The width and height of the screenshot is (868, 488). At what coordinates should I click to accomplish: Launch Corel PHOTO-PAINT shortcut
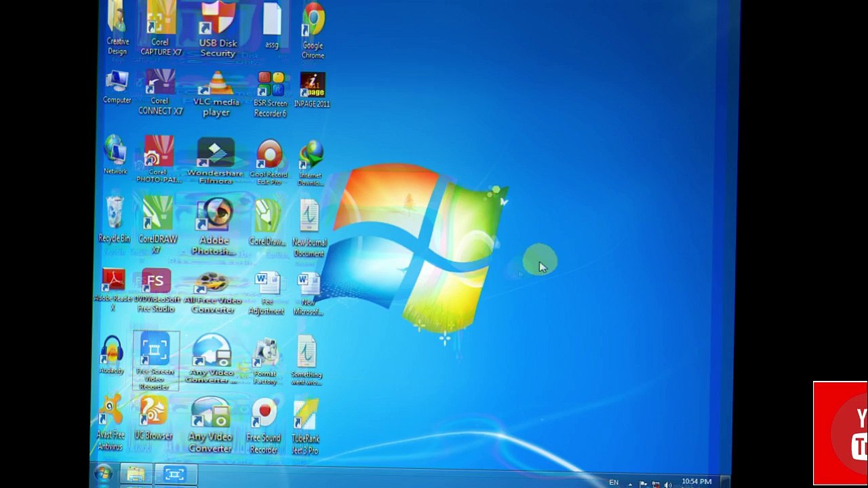(x=159, y=159)
